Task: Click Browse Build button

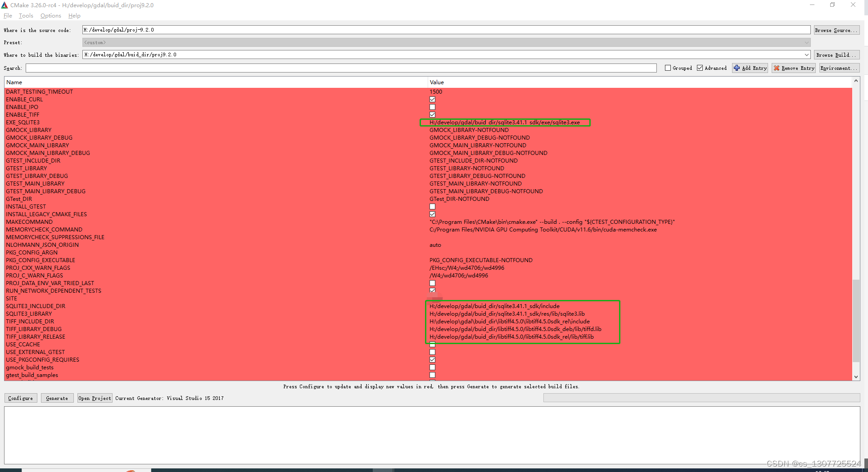Action: point(836,55)
